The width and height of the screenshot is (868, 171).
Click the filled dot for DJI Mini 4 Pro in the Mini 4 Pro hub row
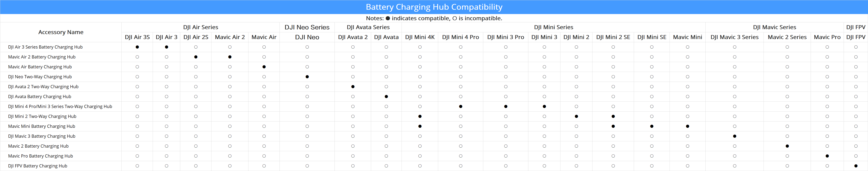[461, 107]
